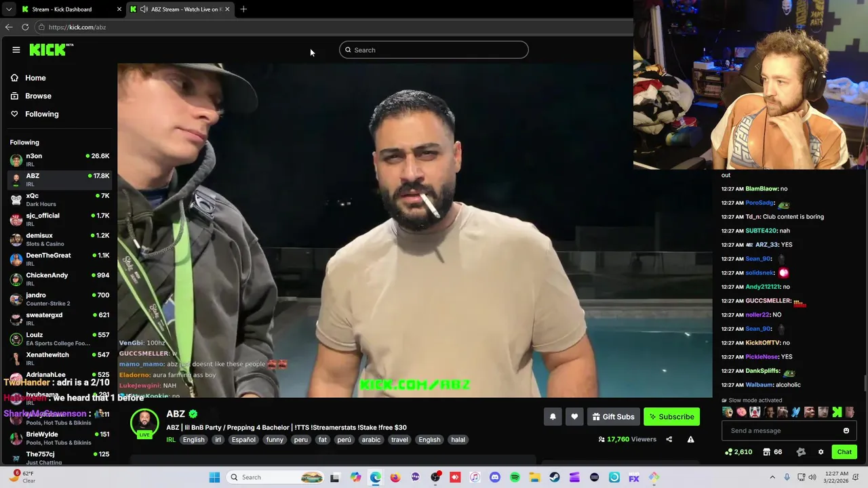
Task: Open n3on's channel from Following list
Action: 60,160
